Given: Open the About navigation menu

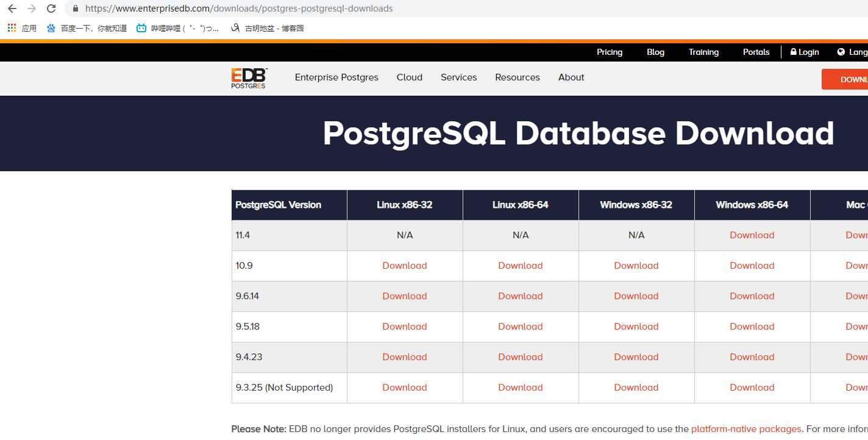Looking at the screenshot, I should pos(571,77).
